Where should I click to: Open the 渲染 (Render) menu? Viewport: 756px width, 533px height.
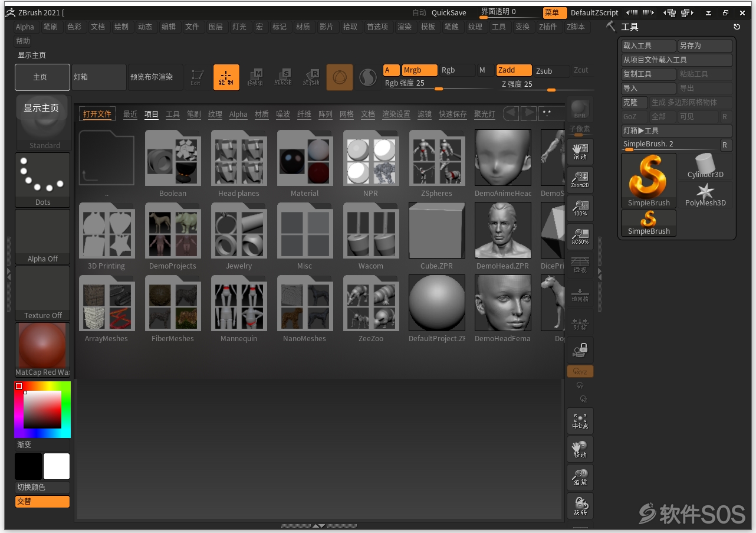405,27
